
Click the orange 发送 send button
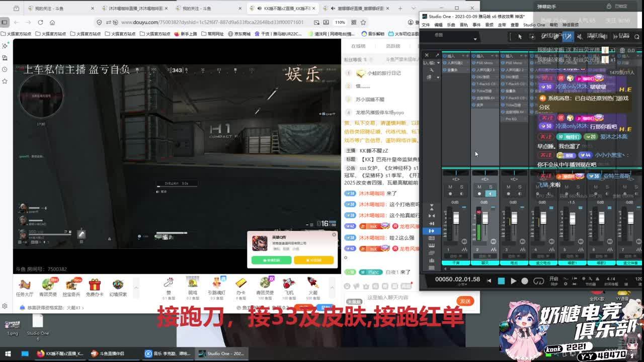point(465,301)
